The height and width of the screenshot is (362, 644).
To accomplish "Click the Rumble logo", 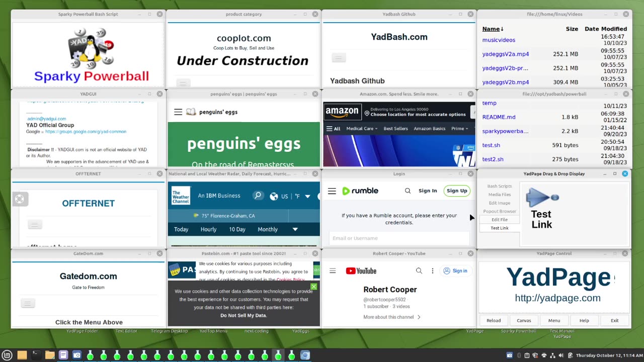I will click(360, 191).
